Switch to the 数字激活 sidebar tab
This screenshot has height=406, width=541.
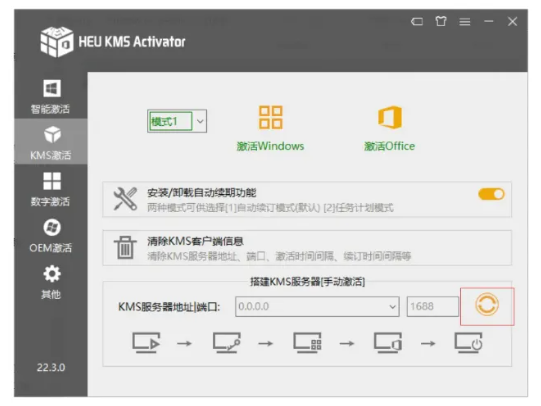(51, 189)
